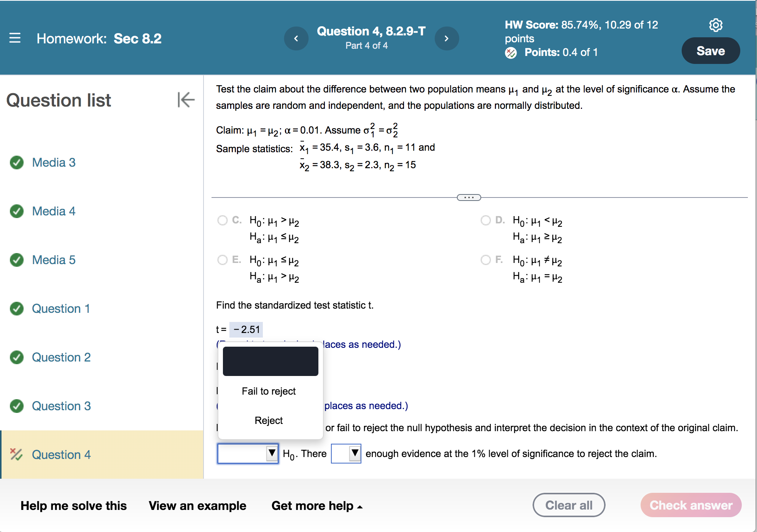This screenshot has width=757, height=532.
Task: Collapse the Question list panel
Action: click(x=186, y=100)
